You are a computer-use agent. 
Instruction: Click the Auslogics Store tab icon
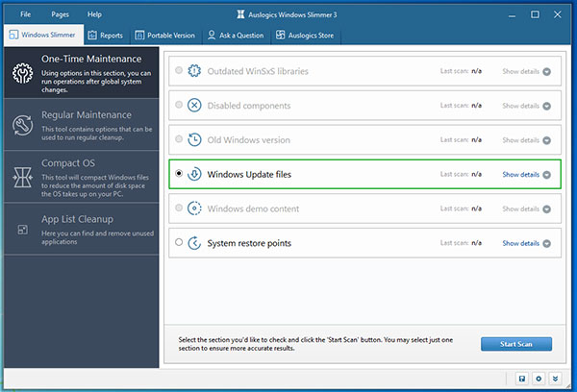(281, 35)
